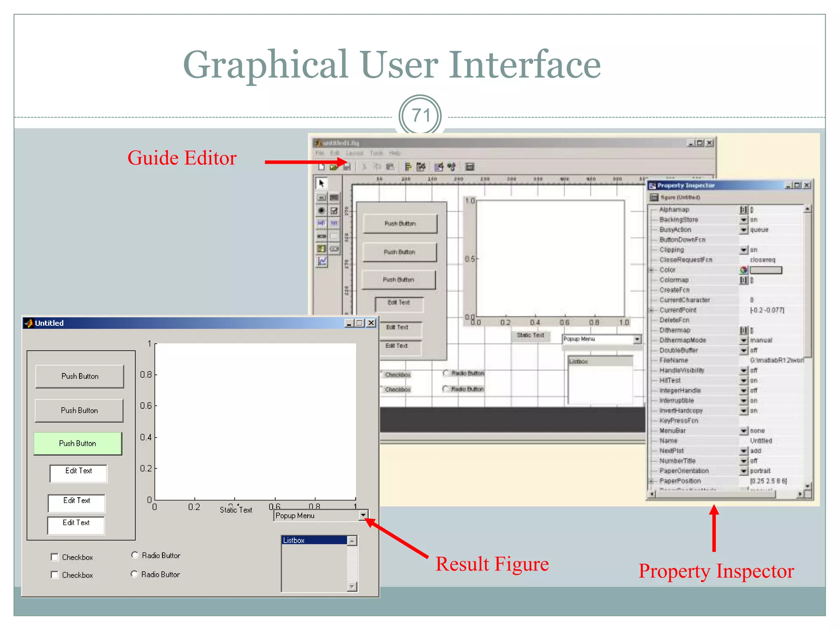
Task: Click the top Edit Text field in Untitled figure
Action: pyautogui.click(x=78, y=473)
